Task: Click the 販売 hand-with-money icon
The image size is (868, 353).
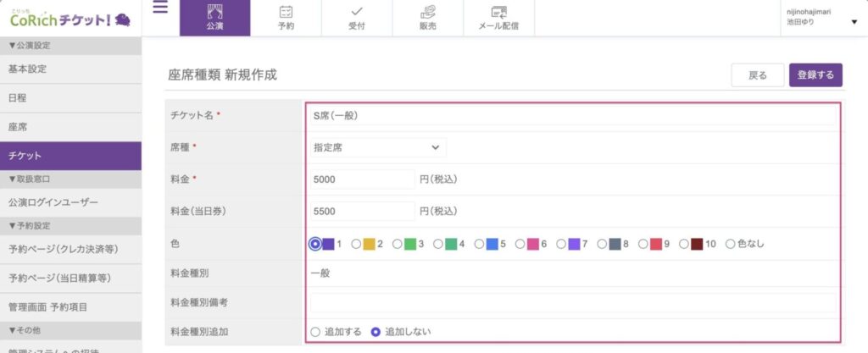Action: click(428, 12)
